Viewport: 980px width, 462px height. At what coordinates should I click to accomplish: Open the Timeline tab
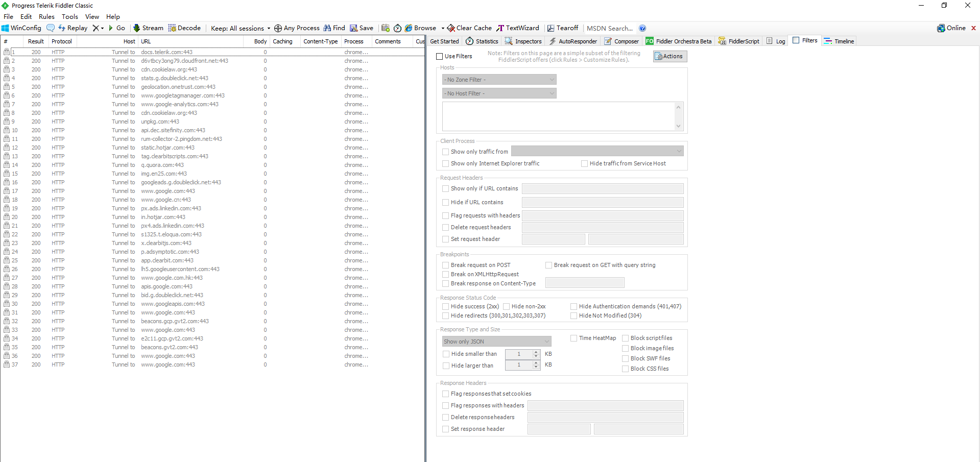pos(839,41)
